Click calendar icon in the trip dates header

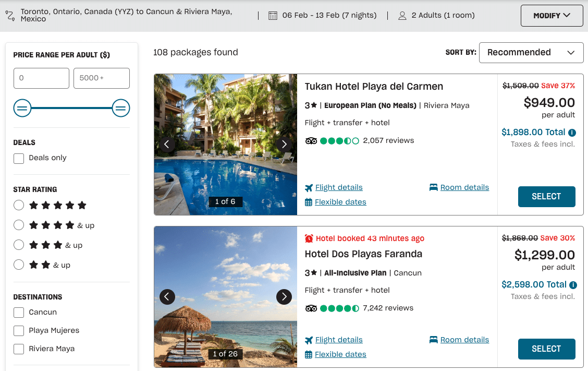[x=273, y=16]
